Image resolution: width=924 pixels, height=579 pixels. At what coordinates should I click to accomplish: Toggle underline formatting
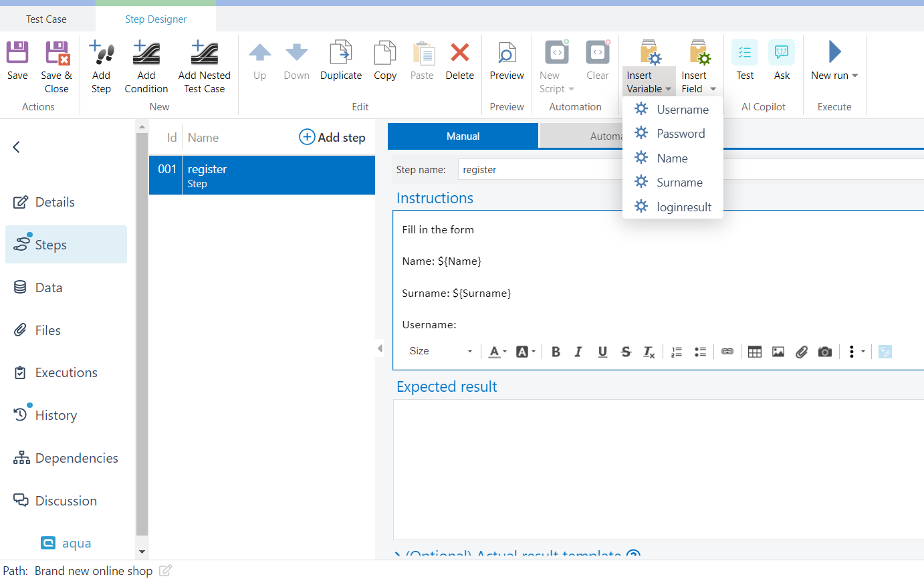pyautogui.click(x=602, y=352)
